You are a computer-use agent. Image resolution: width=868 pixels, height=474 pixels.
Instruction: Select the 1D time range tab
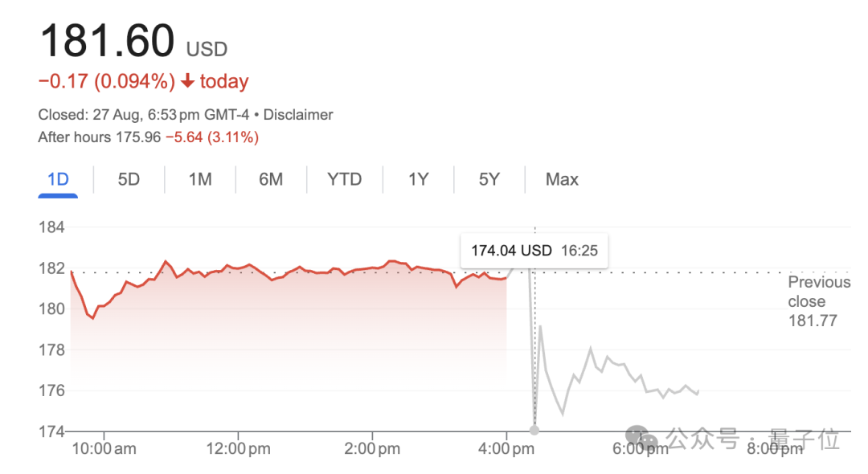(58, 179)
